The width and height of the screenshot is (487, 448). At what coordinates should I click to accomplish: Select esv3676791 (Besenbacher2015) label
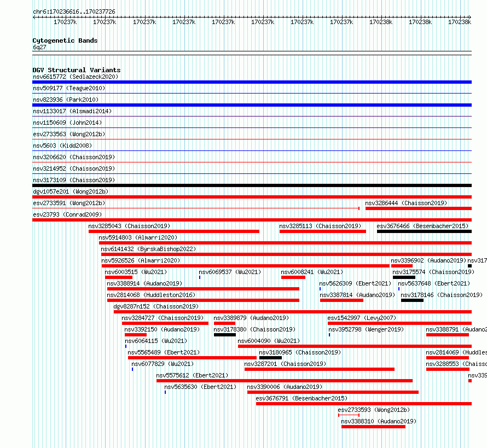tap(302, 398)
